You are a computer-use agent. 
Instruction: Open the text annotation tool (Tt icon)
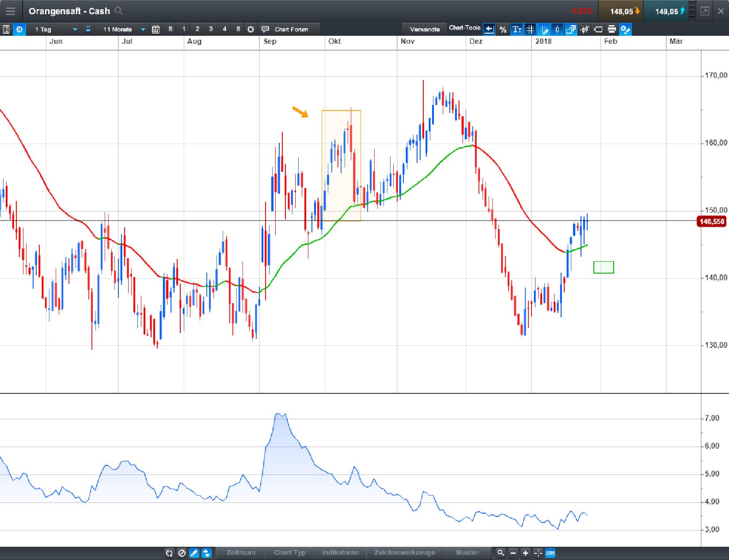click(517, 29)
